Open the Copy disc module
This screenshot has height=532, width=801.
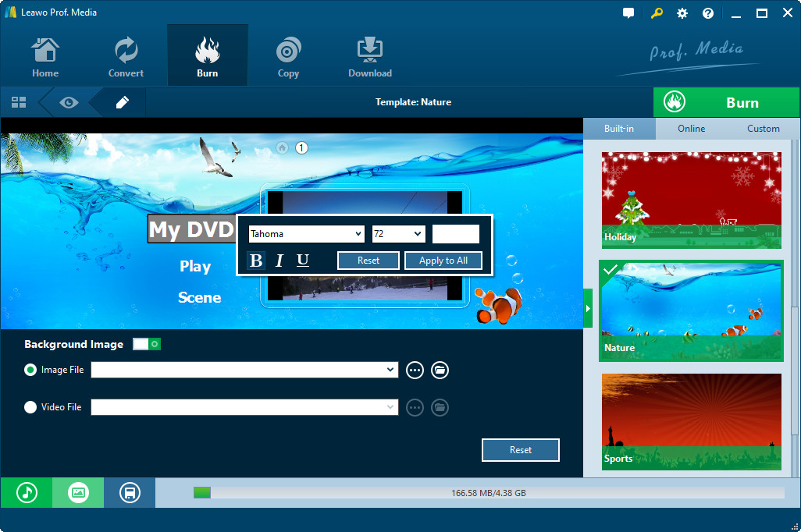pyautogui.click(x=288, y=57)
